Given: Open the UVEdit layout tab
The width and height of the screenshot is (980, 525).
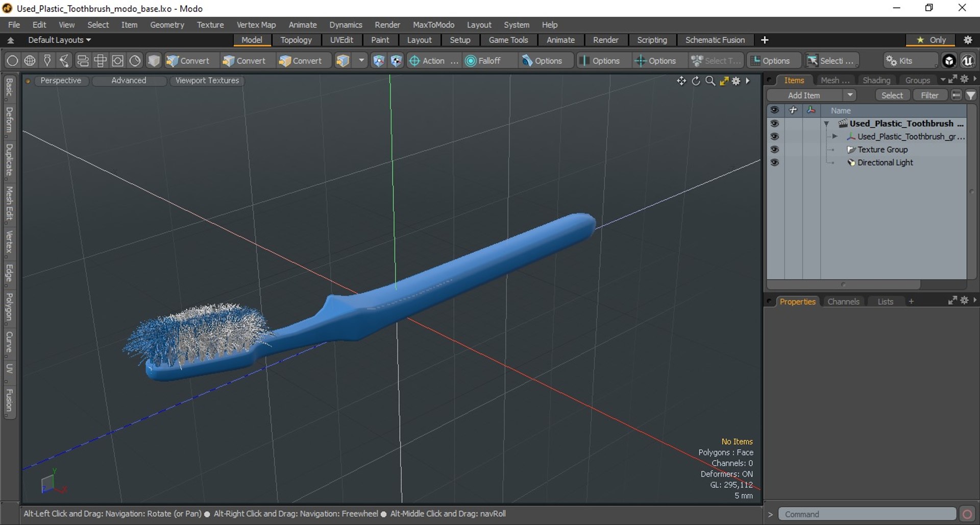Looking at the screenshot, I should pos(341,40).
